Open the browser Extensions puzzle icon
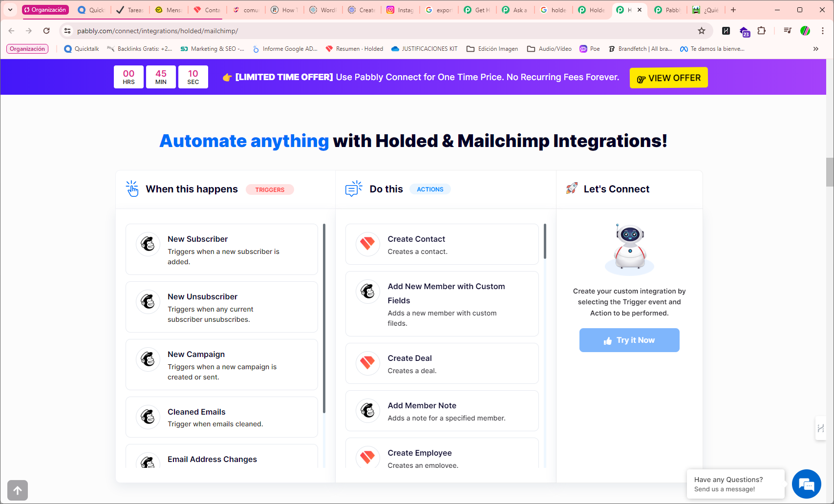The height and width of the screenshot is (504, 834). [x=761, y=31]
